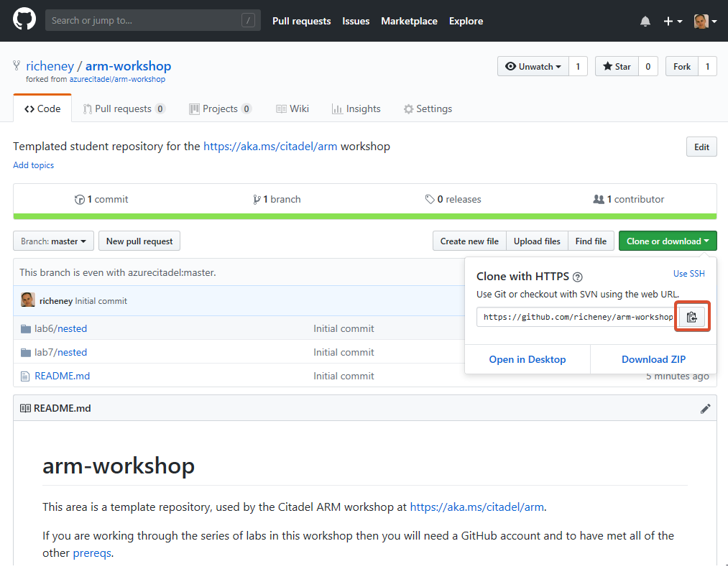Image resolution: width=728 pixels, height=587 pixels.
Task: Click Open in Desktop
Action: [x=527, y=359]
